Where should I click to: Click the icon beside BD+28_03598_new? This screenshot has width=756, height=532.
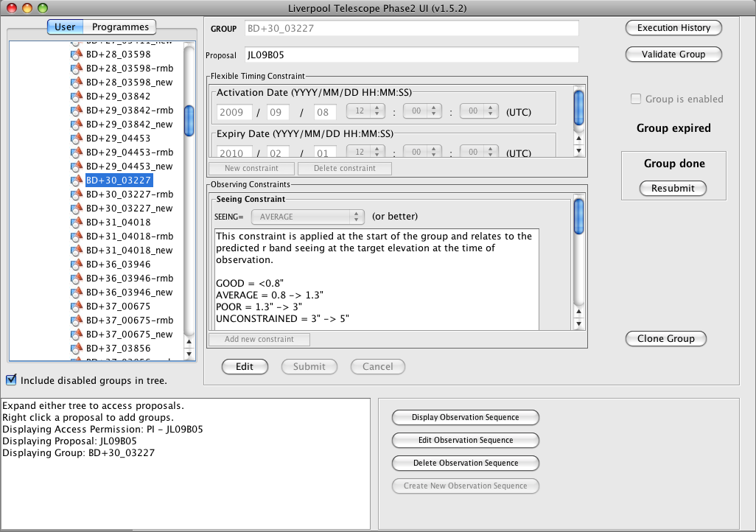(76, 82)
